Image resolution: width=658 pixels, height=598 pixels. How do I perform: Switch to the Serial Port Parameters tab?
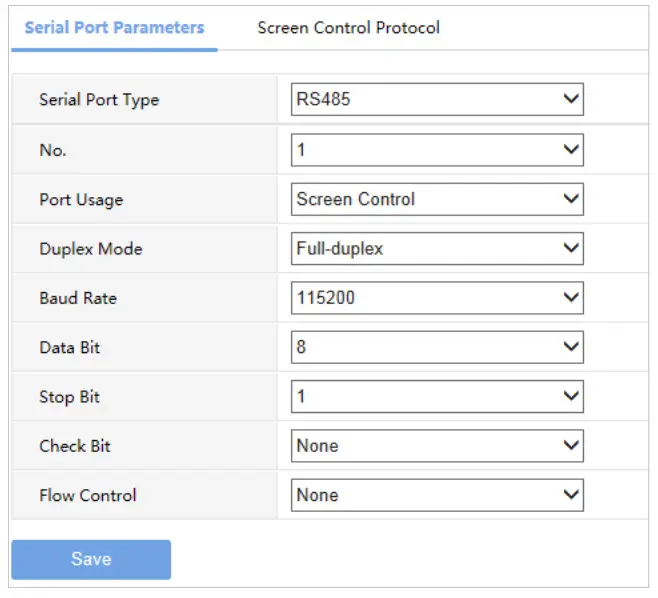click(x=114, y=28)
